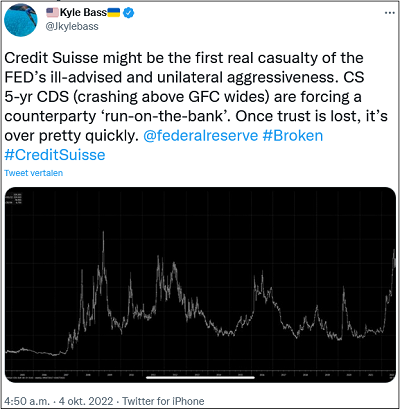
Task: Open the three-dot more options menu
Action: point(389,13)
